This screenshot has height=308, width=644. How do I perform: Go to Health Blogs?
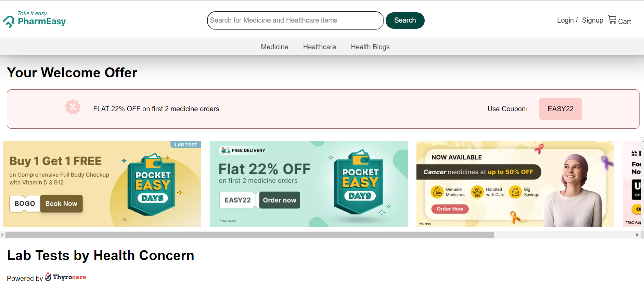tap(370, 47)
